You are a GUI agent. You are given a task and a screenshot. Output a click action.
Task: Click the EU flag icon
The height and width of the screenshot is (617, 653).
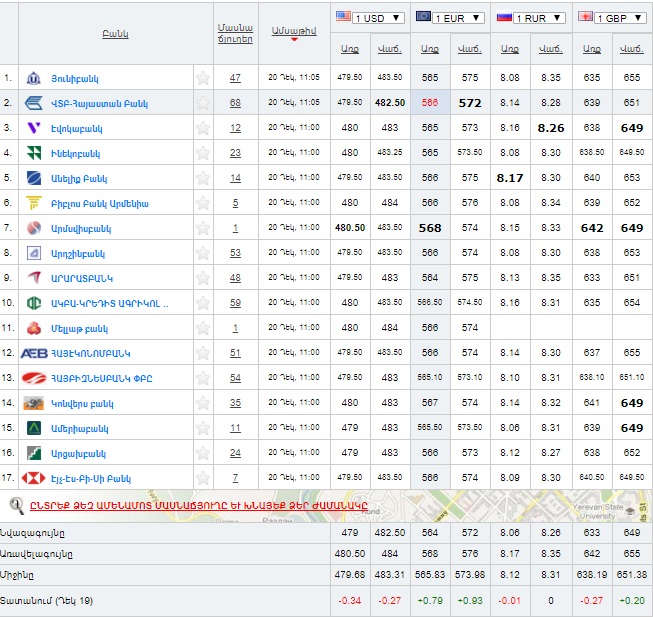[x=423, y=16]
